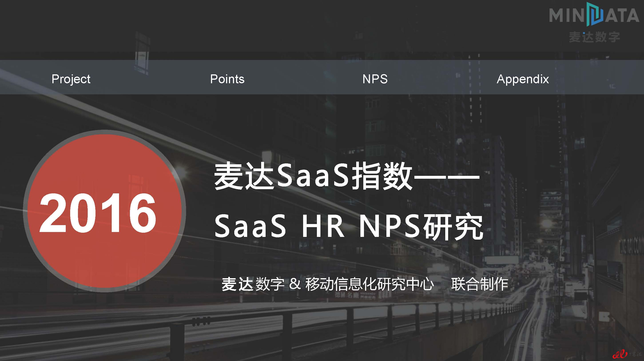644x361 pixels.
Task: Open the Appendix tab
Action: [523, 79]
